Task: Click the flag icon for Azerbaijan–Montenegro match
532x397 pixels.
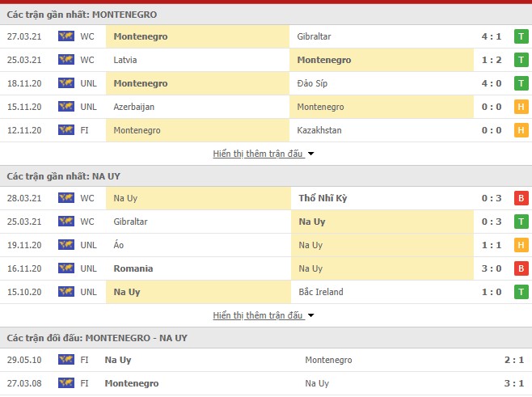Action: click(x=66, y=107)
